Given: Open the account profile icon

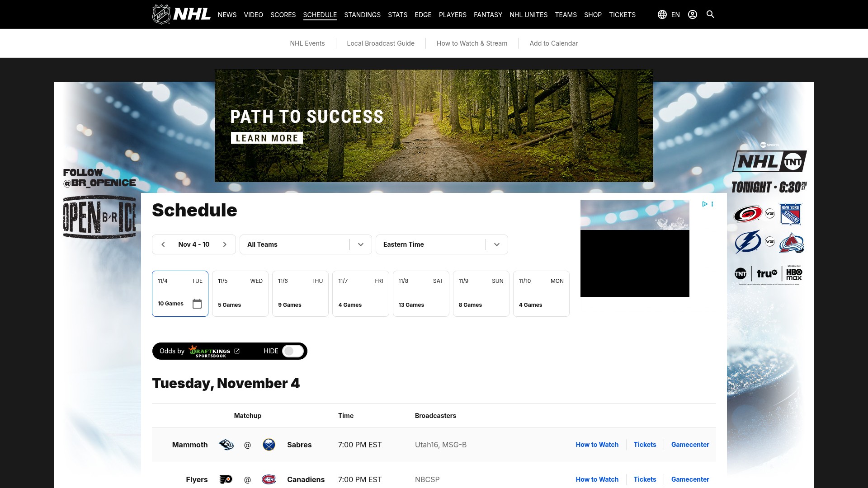Looking at the screenshot, I should tap(693, 14).
